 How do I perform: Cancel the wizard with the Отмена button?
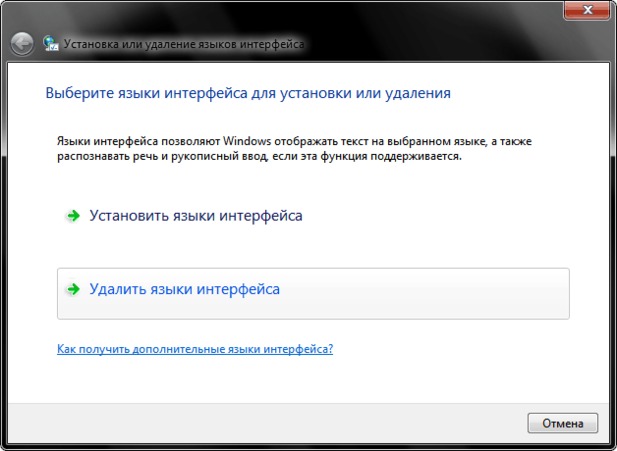(563, 423)
